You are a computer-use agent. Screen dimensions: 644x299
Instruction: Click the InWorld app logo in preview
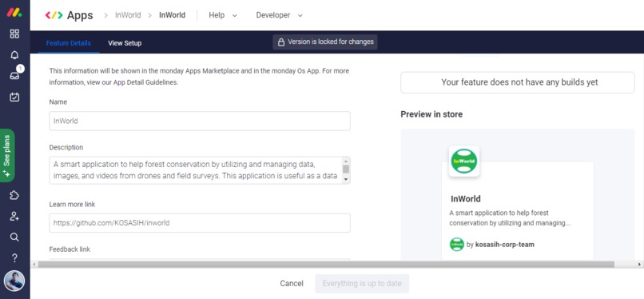pos(464,161)
